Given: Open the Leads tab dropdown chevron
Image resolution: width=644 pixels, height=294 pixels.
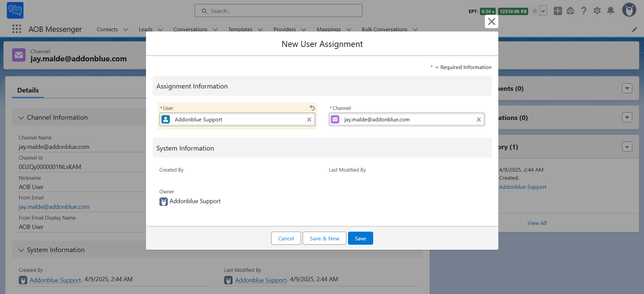Looking at the screenshot, I should coord(160,30).
